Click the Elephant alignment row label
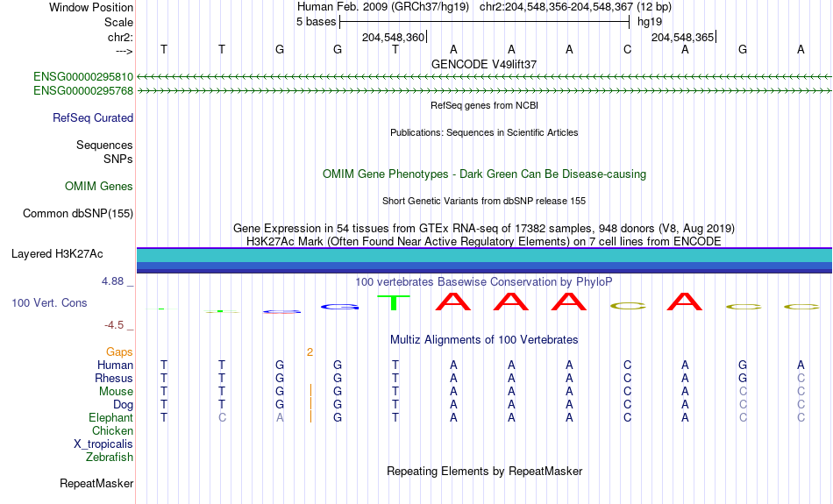 tap(110, 418)
